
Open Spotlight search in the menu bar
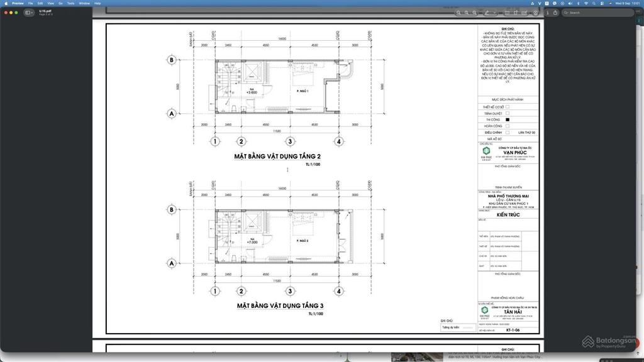click(594, 3)
